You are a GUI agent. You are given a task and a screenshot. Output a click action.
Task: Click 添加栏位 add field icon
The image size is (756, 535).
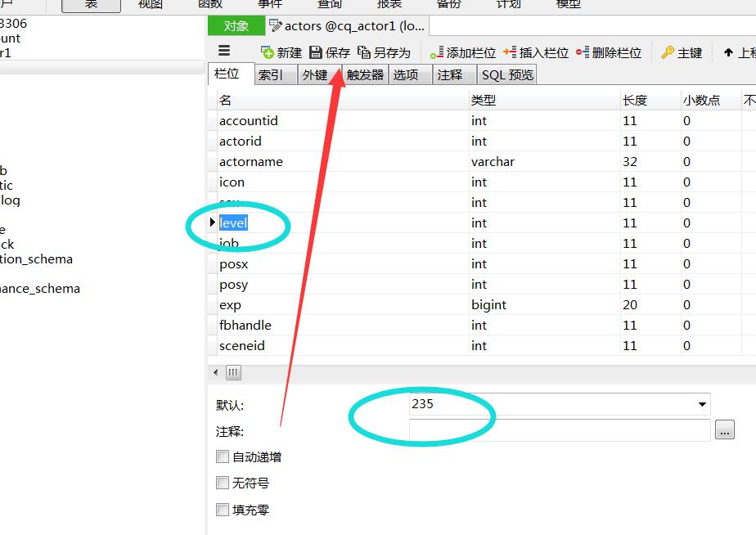click(437, 52)
